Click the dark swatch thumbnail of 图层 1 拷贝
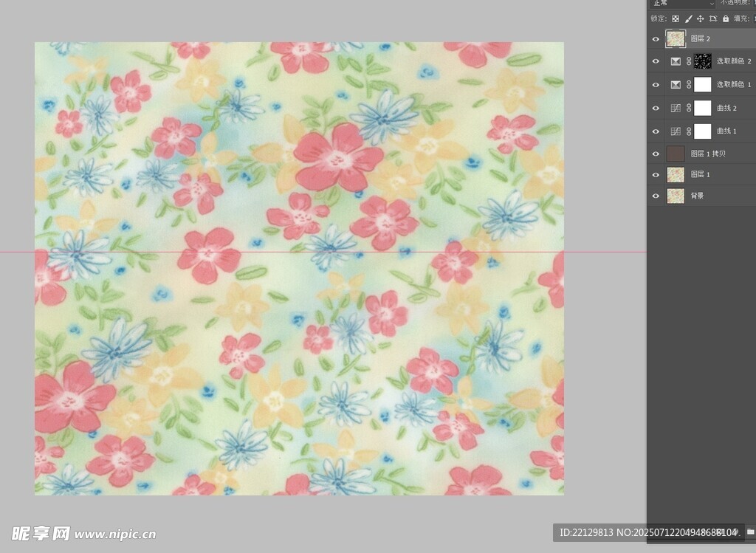This screenshot has height=553, width=756. pos(676,154)
